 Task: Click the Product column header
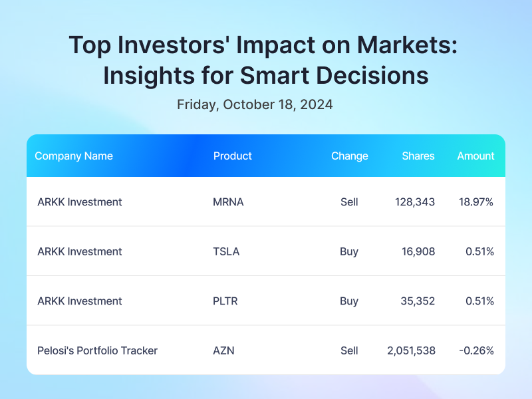coord(232,156)
